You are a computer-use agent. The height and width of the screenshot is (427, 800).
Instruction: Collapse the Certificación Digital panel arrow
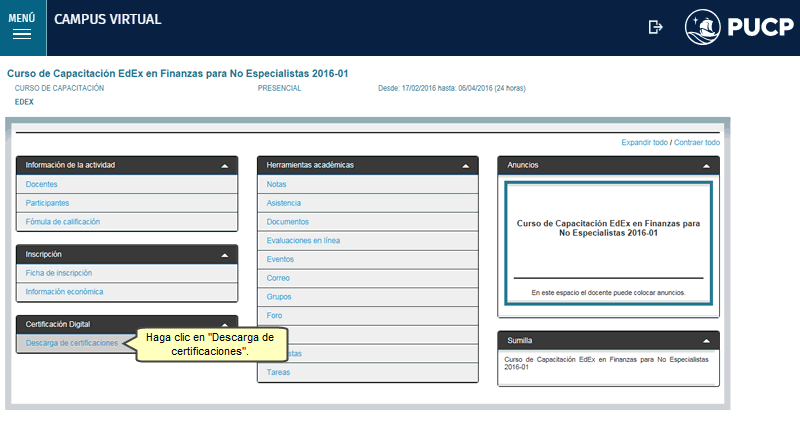pyautogui.click(x=224, y=324)
